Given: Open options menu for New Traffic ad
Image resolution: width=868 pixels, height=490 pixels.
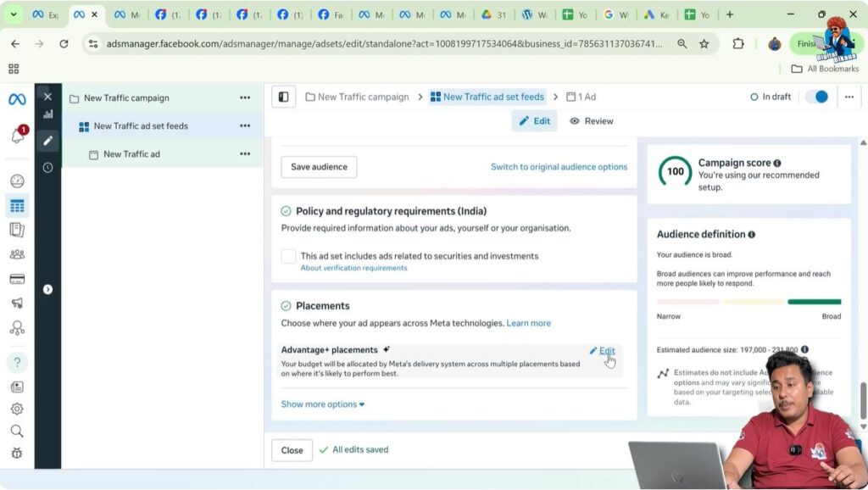Looking at the screenshot, I should click(245, 154).
